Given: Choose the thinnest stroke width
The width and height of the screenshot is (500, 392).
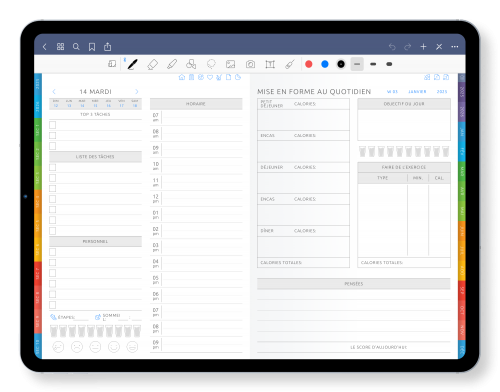Looking at the screenshot, I should click(x=357, y=64).
